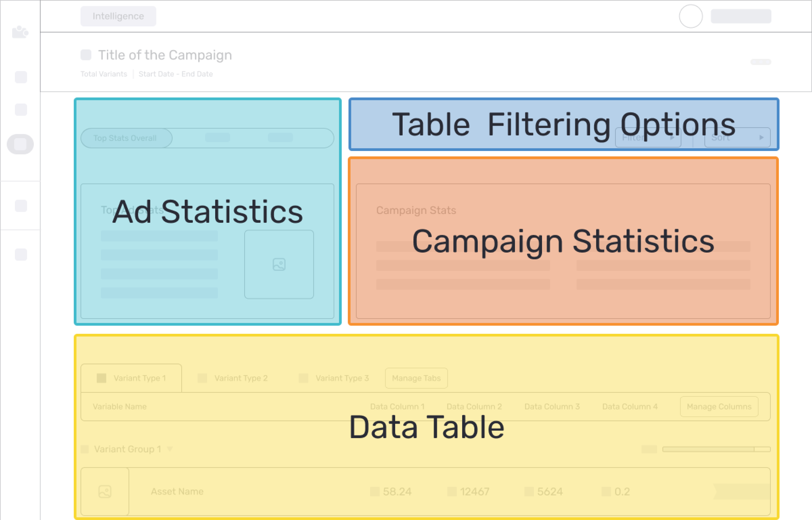This screenshot has height=520, width=812.
Task: Click the image placeholder in Ad Stats card
Action: [x=279, y=264]
